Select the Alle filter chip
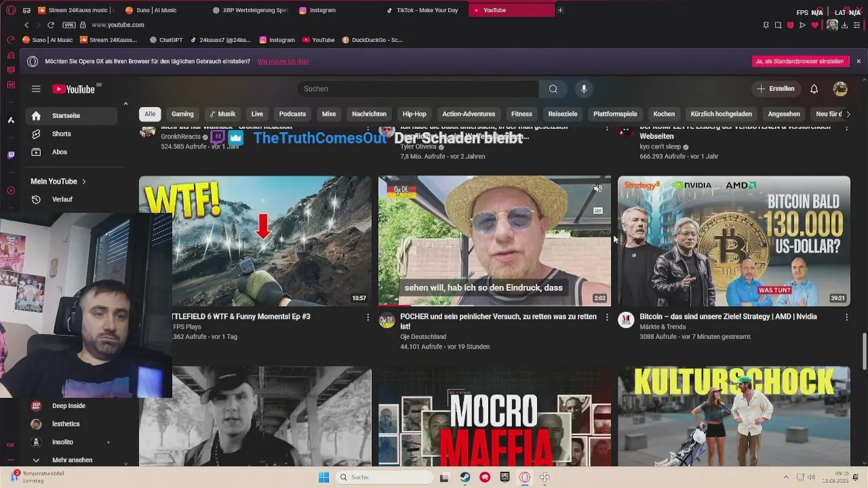 pyautogui.click(x=150, y=114)
